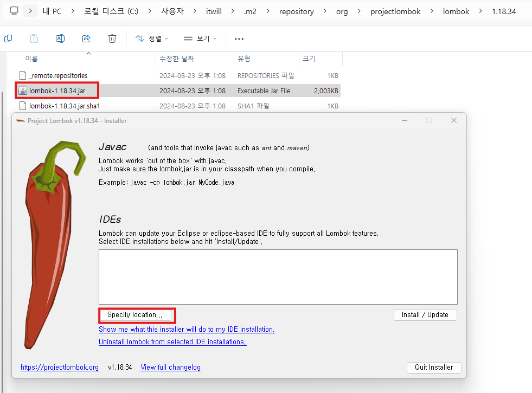
Task: Sort by 이름 column header
Action: [x=31, y=59]
